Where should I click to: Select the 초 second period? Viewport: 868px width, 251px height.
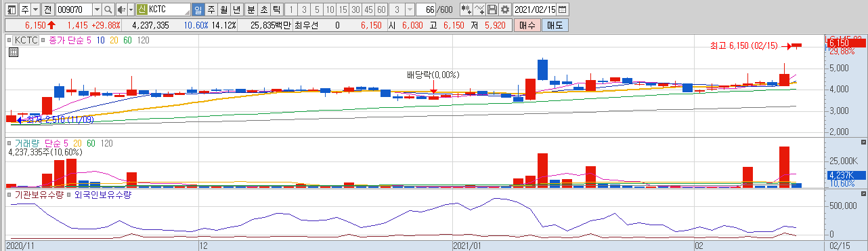click(263, 9)
